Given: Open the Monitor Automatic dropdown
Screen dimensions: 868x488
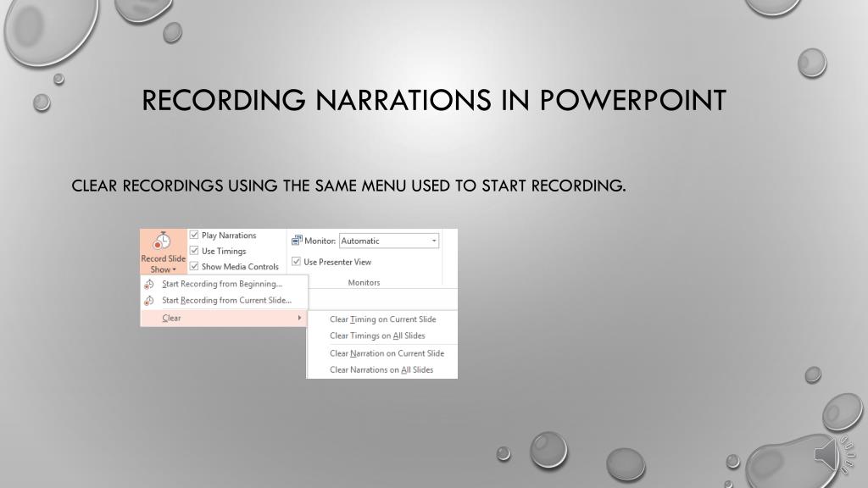Looking at the screenshot, I should coord(389,241).
